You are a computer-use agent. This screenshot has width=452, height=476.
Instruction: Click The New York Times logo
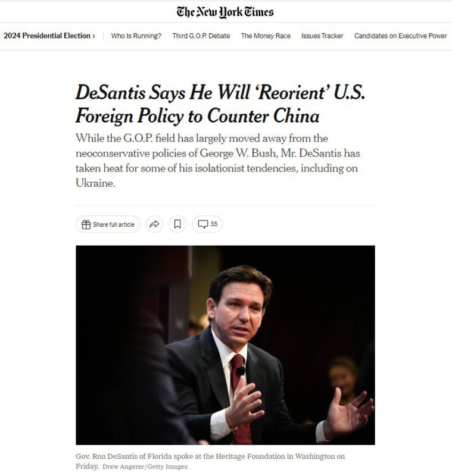225,12
